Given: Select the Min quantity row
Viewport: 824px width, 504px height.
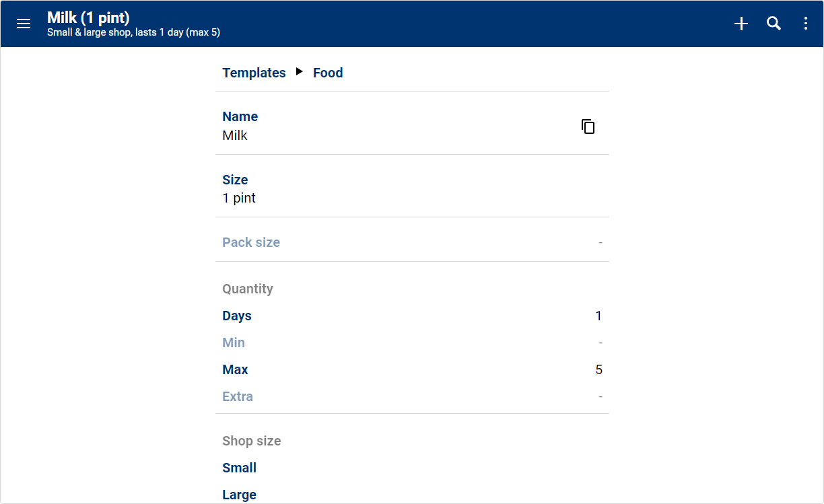Looking at the screenshot, I should pyautogui.click(x=411, y=343).
